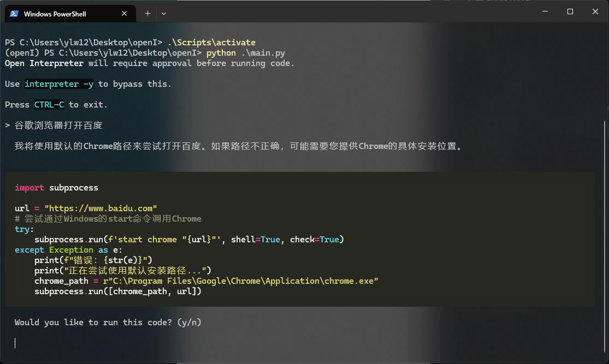Viewport: 609px width, 364px height.
Task: Open a new tab with plus button
Action: tap(147, 14)
